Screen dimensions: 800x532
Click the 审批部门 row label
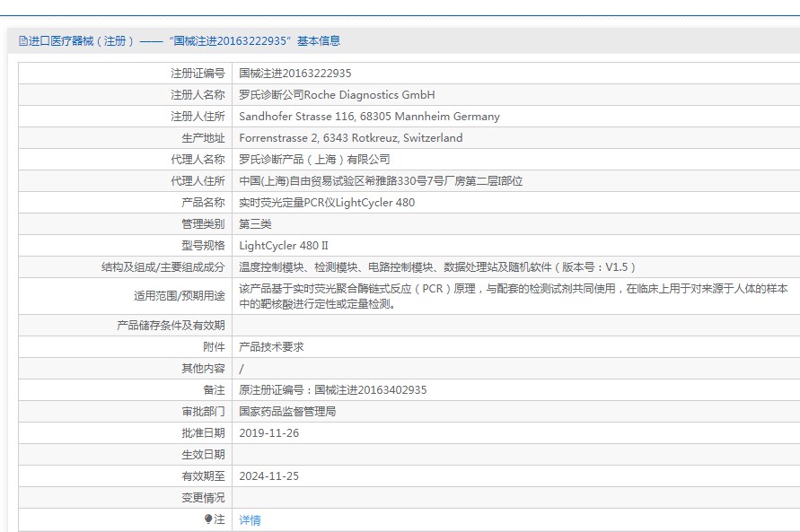click(203, 411)
